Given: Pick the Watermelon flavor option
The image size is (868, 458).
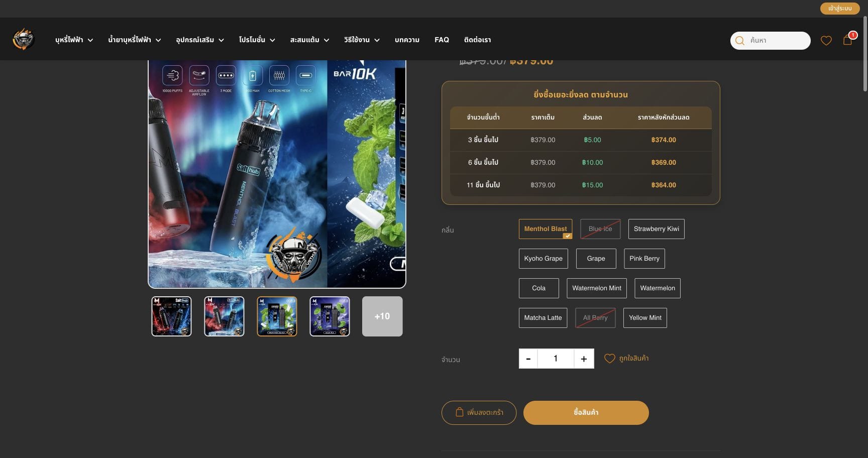Looking at the screenshot, I should [x=658, y=288].
